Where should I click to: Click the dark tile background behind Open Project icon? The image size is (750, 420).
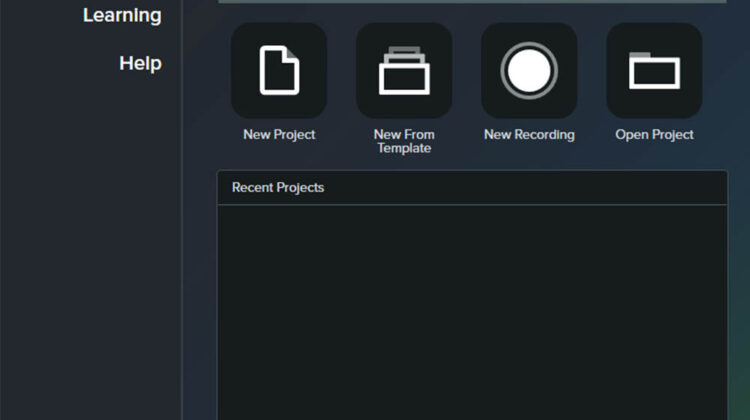coord(690,104)
